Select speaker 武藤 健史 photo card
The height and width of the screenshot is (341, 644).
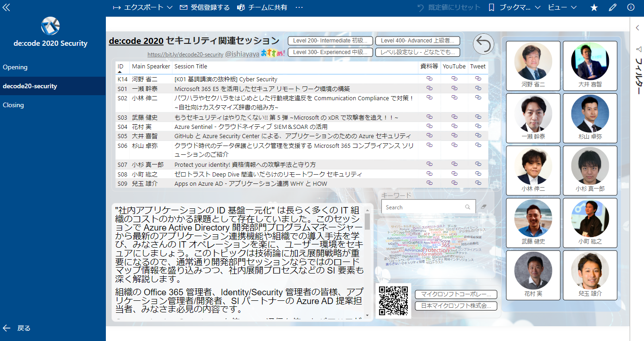533,223
